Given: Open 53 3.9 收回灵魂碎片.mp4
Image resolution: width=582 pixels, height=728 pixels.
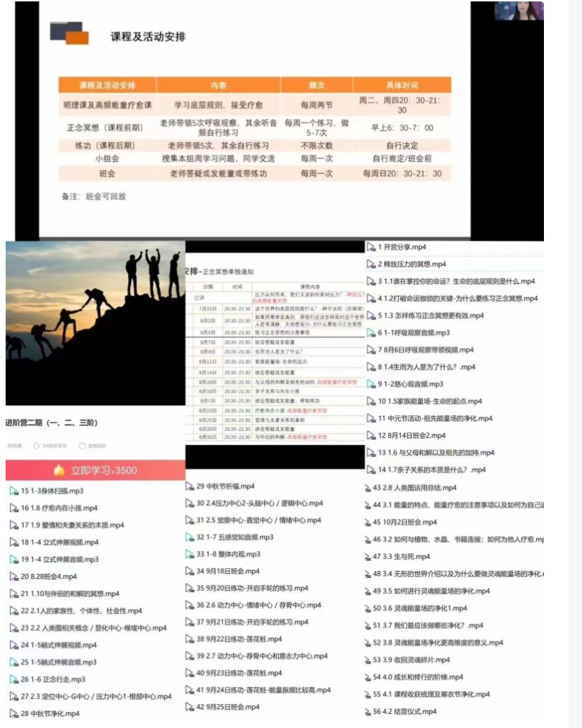Looking at the screenshot, I should (411, 660).
